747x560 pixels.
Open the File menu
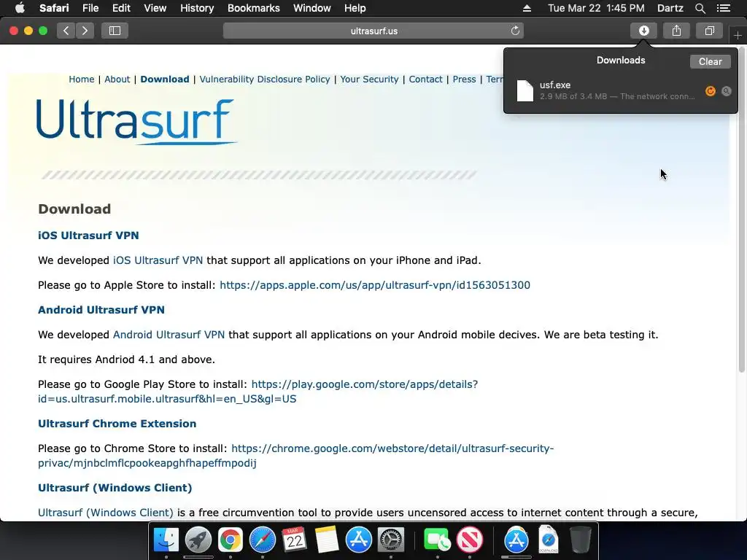click(90, 8)
